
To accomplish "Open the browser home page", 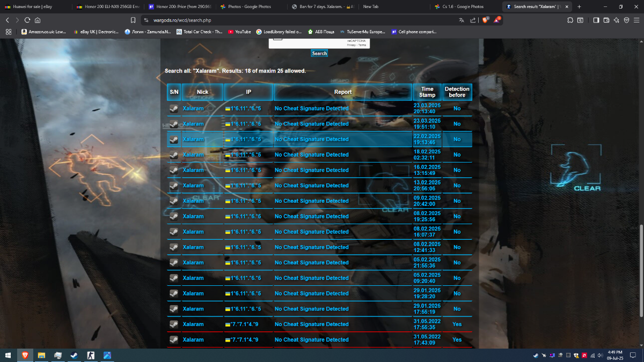I will [38, 20].
